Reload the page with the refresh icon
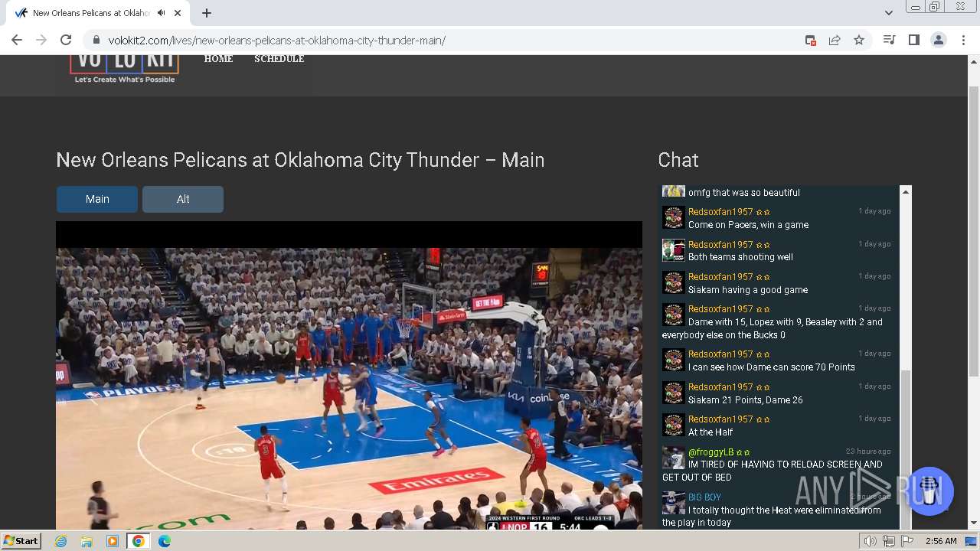The width and height of the screenshot is (980, 551). (66, 40)
